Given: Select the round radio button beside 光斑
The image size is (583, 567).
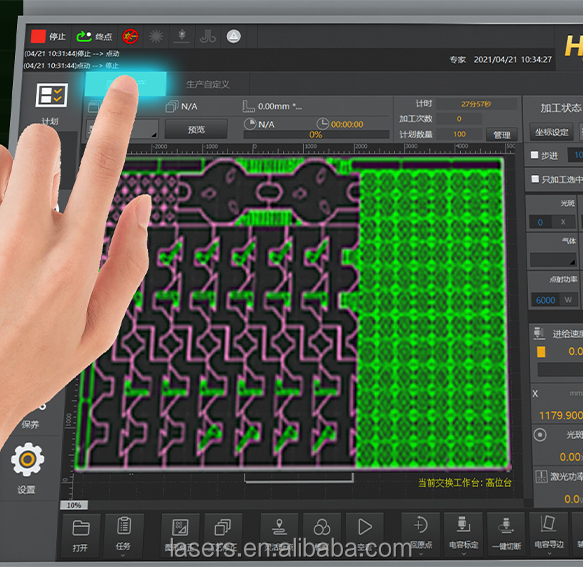Looking at the screenshot, I should click(540, 435).
